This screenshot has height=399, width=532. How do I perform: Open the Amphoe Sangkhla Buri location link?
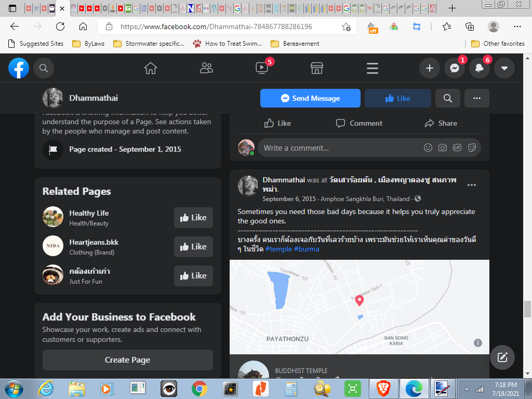pos(365,199)
